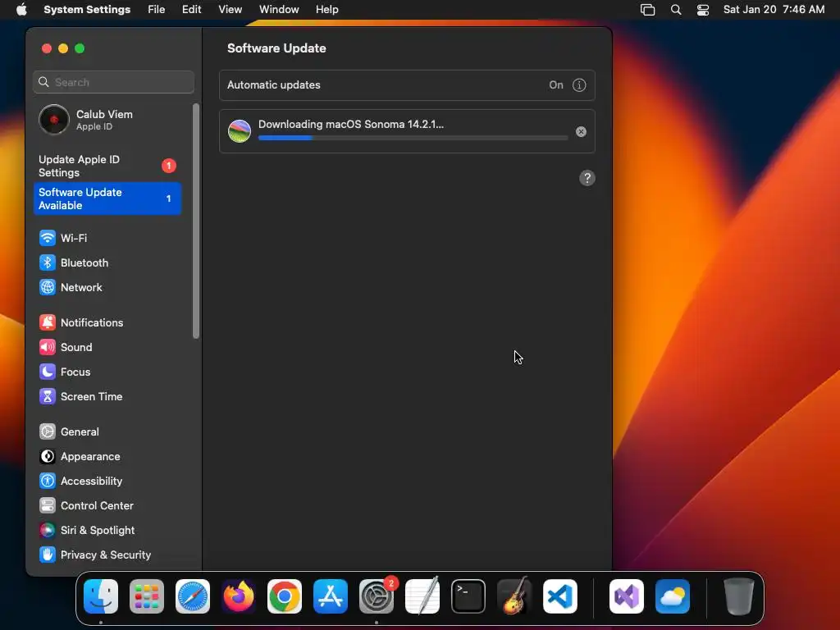Open the View menu

230,10
